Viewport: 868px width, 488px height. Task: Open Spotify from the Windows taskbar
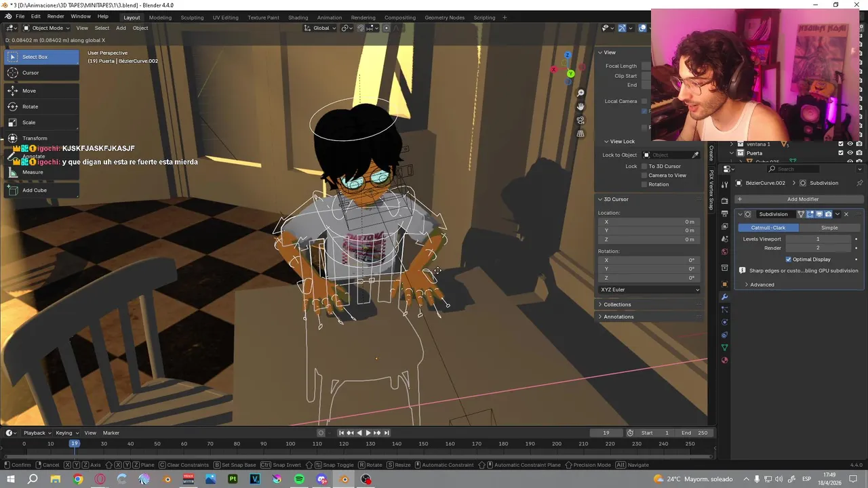(299, 479)
